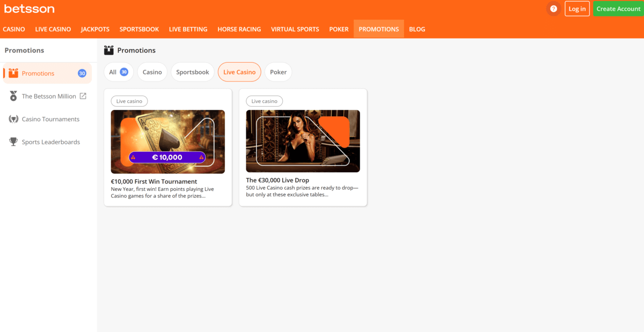Click the help question mark icon

(553, 9)
